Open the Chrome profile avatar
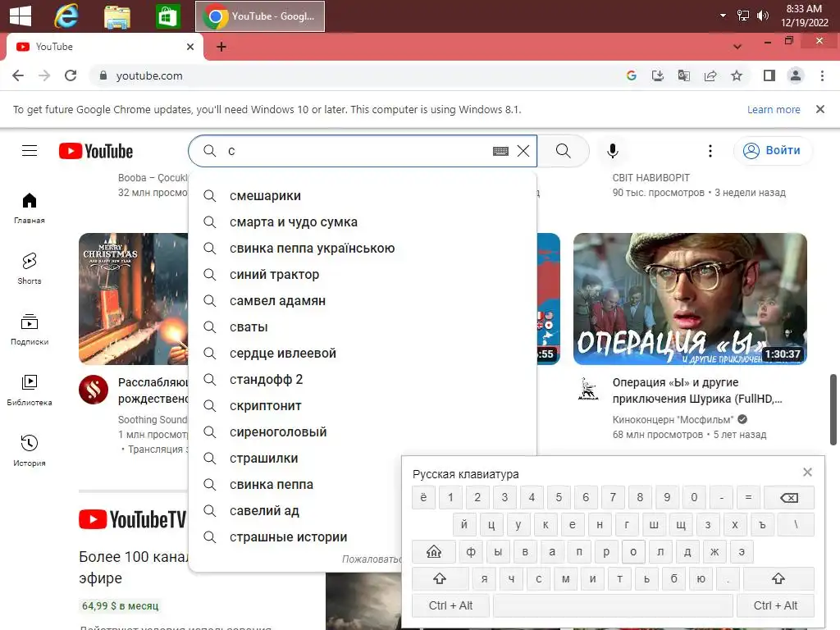Screen dimensions: 840x630 coord(796,75)
